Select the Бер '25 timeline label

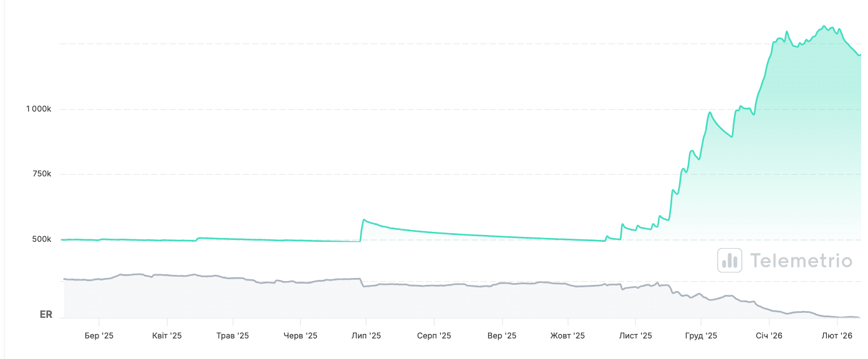click(x=99, y=336)
